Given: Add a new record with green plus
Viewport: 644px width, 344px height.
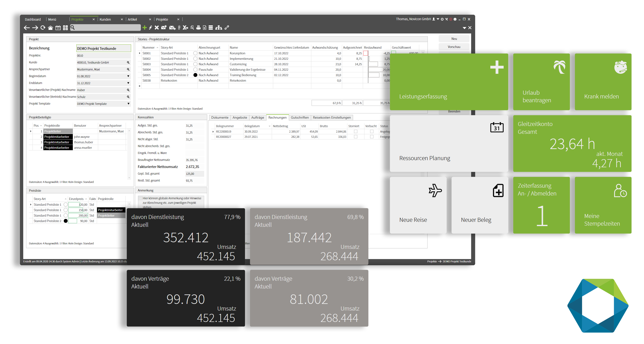Looking at the screenshot, I should click(144, 28).
